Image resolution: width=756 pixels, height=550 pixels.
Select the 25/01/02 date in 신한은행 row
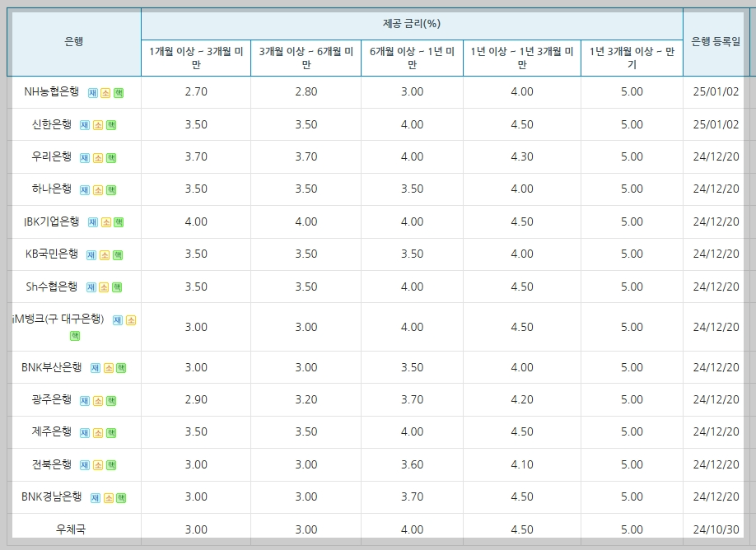pyautogui.click(x=716, y=124)
